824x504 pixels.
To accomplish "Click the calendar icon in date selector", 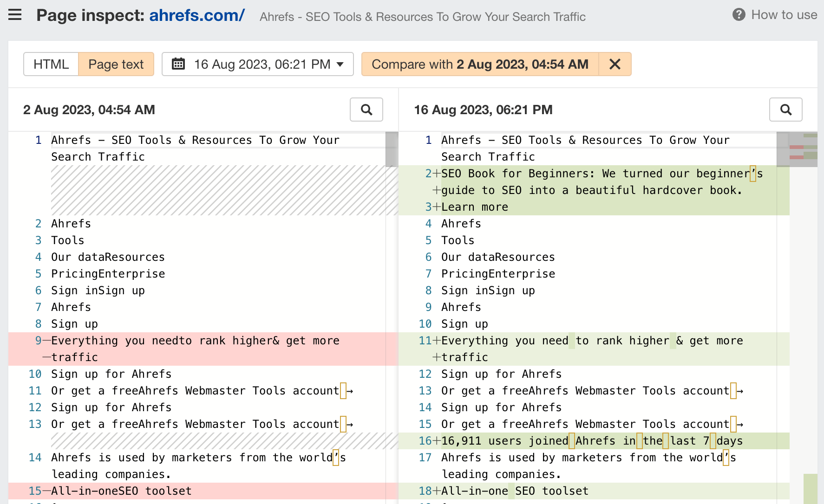I will pos(178,64).
